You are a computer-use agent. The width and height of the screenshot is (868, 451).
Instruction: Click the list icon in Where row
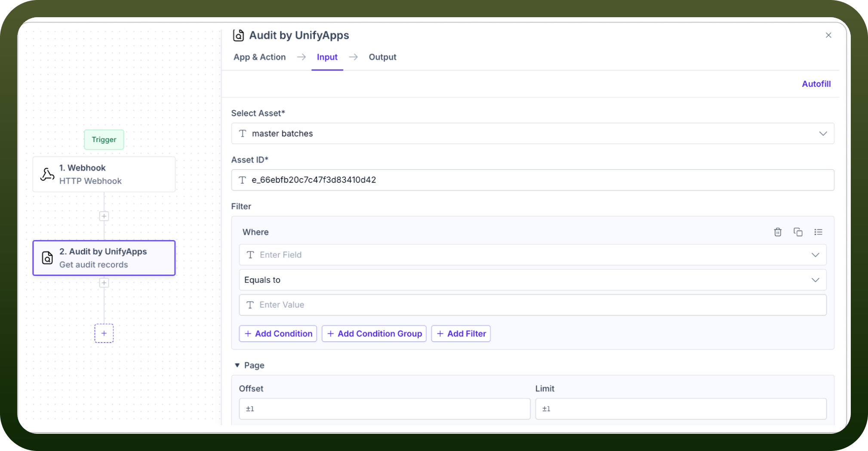pos(818,232)
